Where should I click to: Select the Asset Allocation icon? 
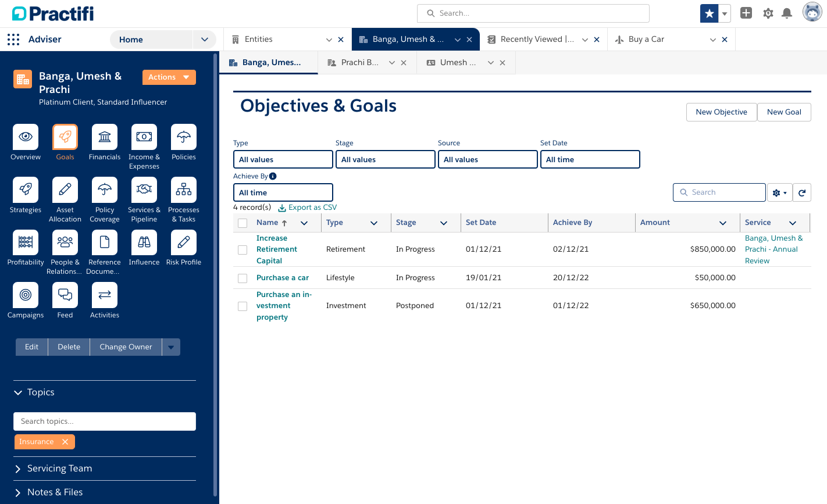(x=65, y=190)
